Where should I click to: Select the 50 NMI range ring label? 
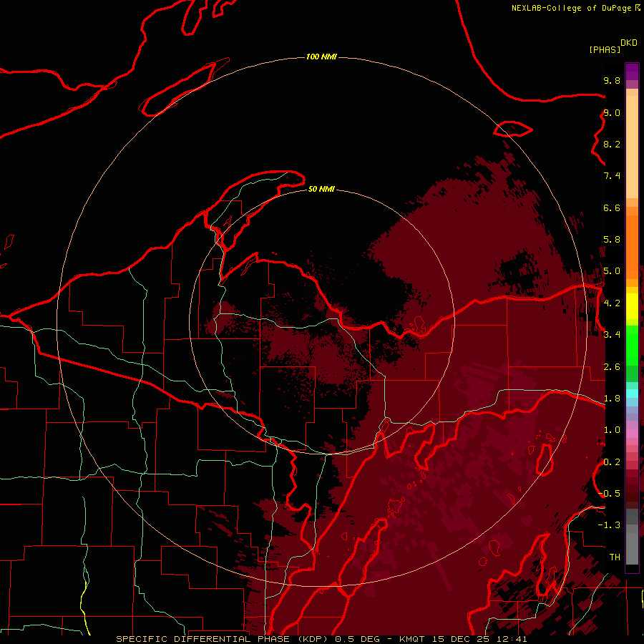(x=321, y=189)
